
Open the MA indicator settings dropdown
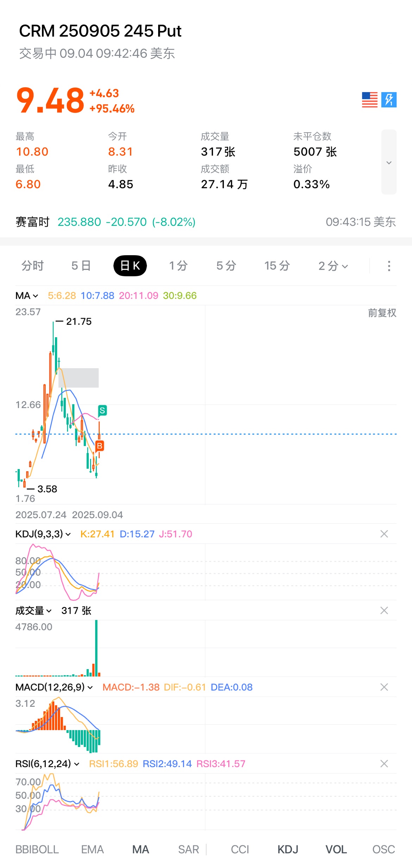tap(27, 296)
